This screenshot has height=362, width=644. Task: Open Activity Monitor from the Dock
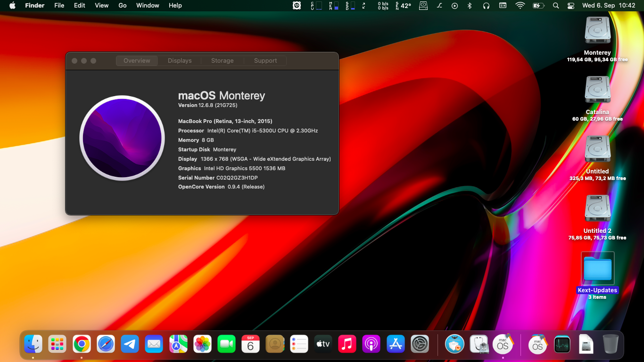coord(562,344)
